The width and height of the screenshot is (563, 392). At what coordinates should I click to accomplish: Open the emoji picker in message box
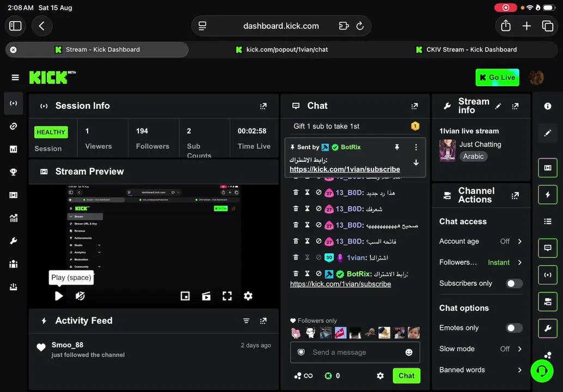point(408,352)
